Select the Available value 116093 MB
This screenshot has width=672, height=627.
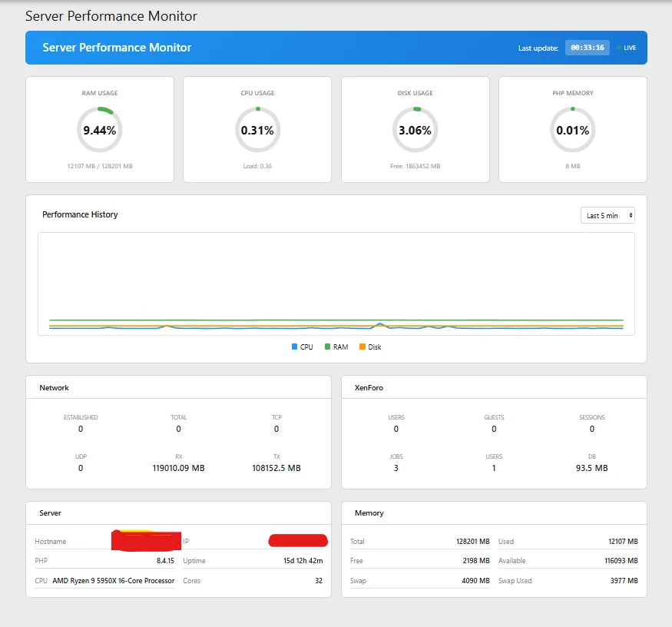621,560
